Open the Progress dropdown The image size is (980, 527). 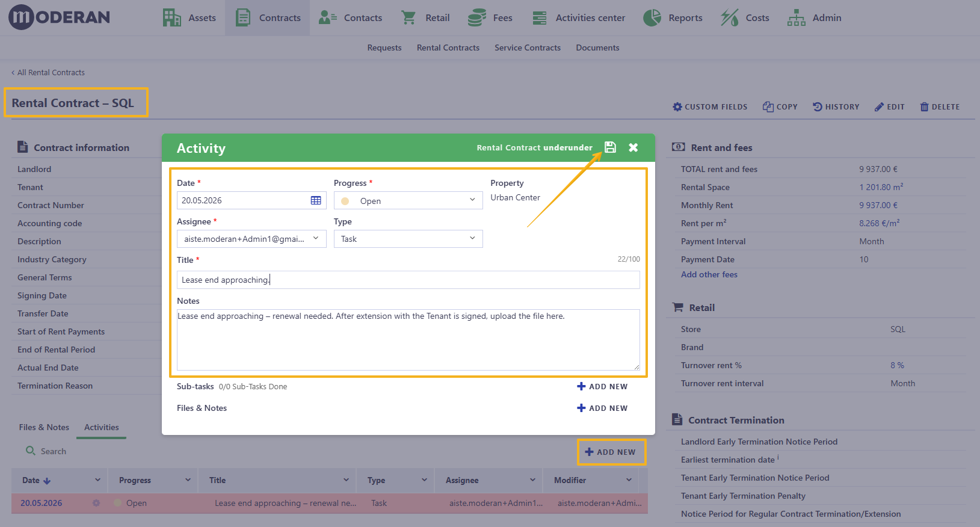click(x=408, y=200)
